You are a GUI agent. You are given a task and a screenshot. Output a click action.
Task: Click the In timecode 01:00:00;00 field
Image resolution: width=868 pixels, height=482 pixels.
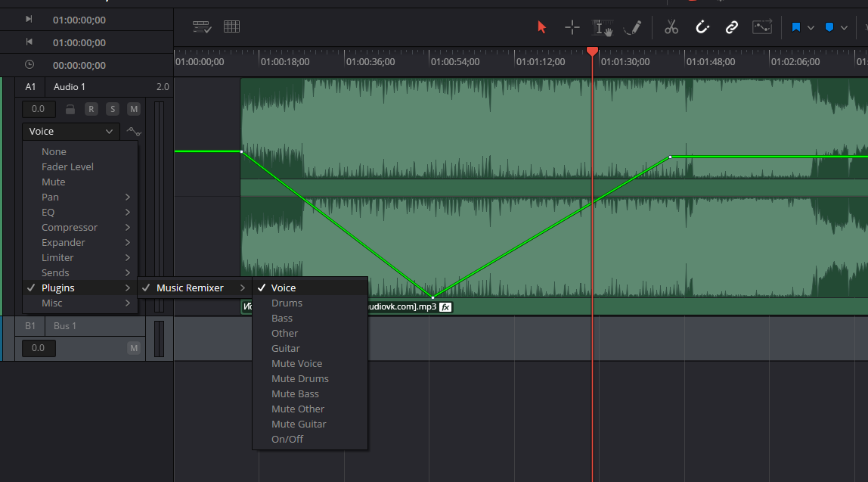79,20
